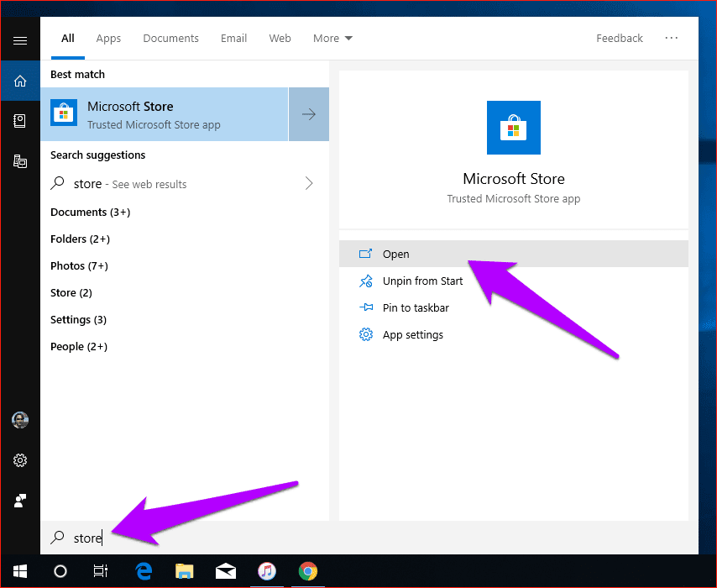Switch to the Web tab
This screenshot has height=588, width=717.
[x=280, y=39]
